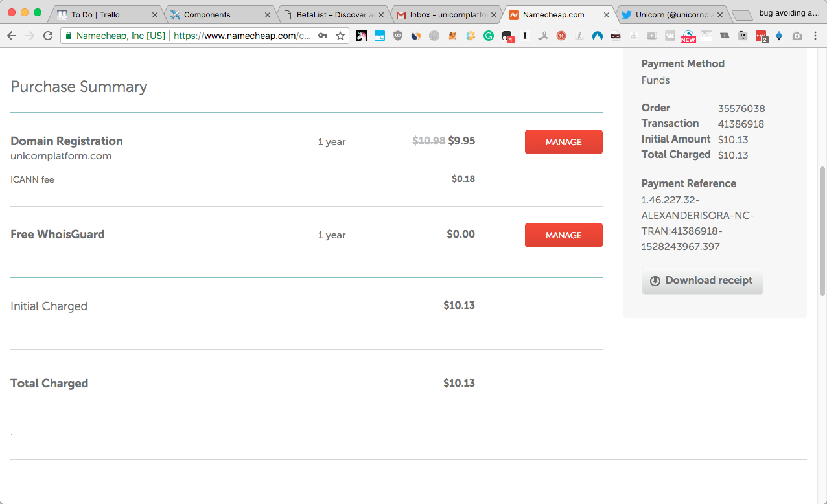Open the uBlock Origin shield extension
The image size is (827, 504).
(398, 36)
